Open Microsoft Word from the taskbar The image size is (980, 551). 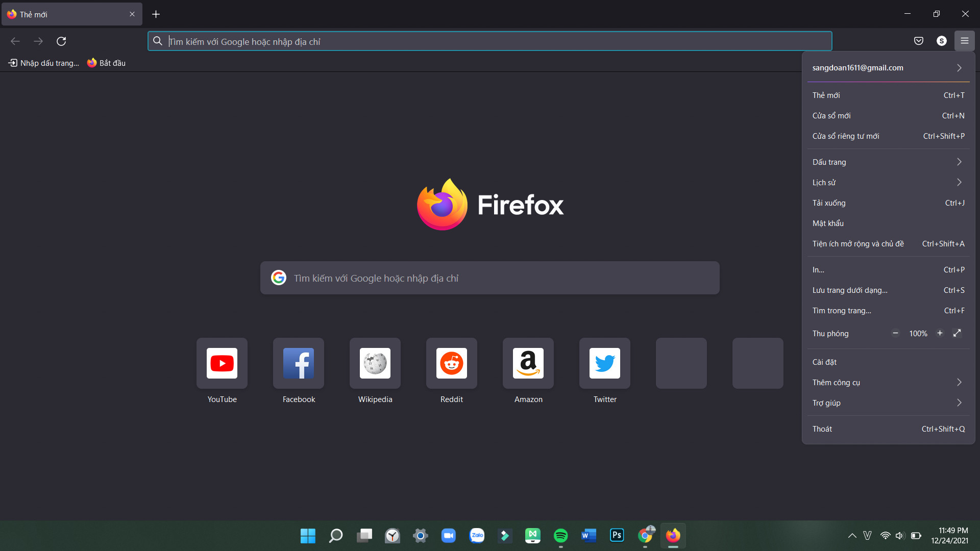point(589,536)
